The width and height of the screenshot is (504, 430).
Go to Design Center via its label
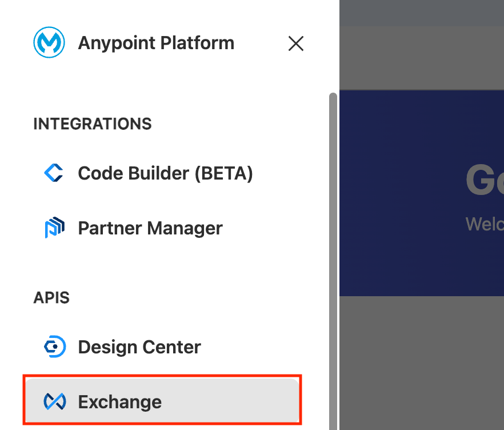pos(139,347)
